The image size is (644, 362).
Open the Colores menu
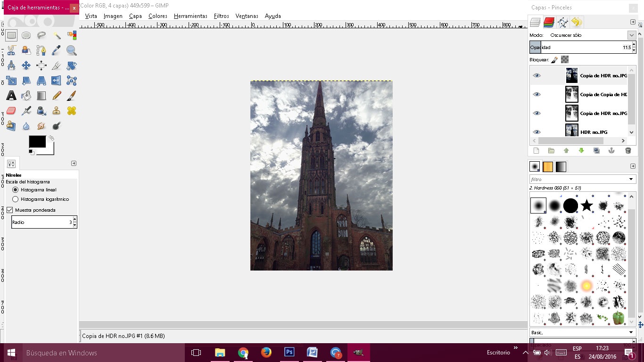click(x=157, y=16)
